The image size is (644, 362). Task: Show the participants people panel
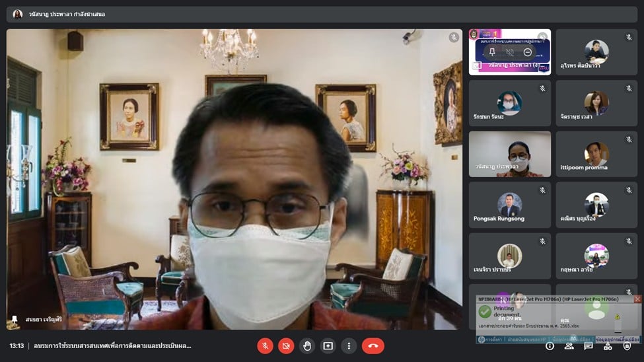click(x=569, y=345)
